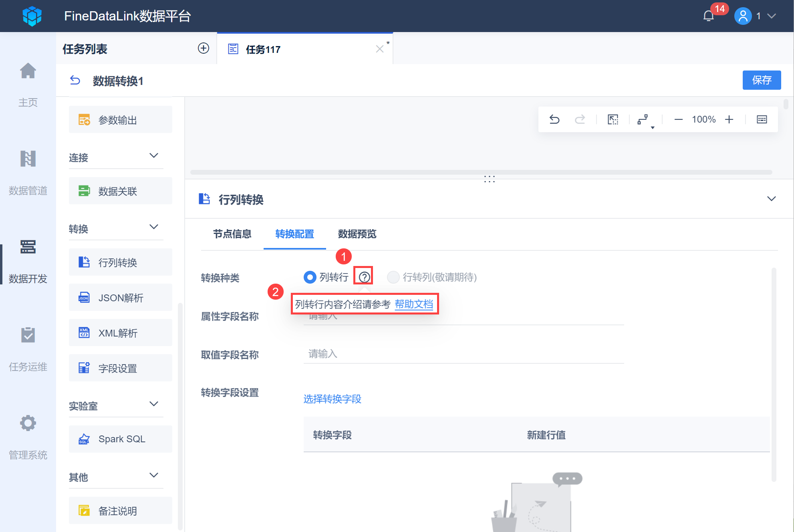The width and height of the screenshot is (794, 532).
Task: Click back arrow next to 数据转换1
Action: tap(75, 81)
